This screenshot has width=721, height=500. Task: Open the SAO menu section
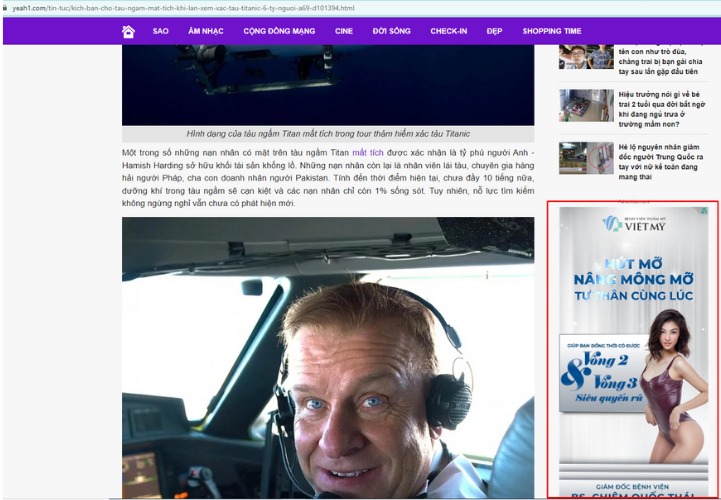point(160,31)
